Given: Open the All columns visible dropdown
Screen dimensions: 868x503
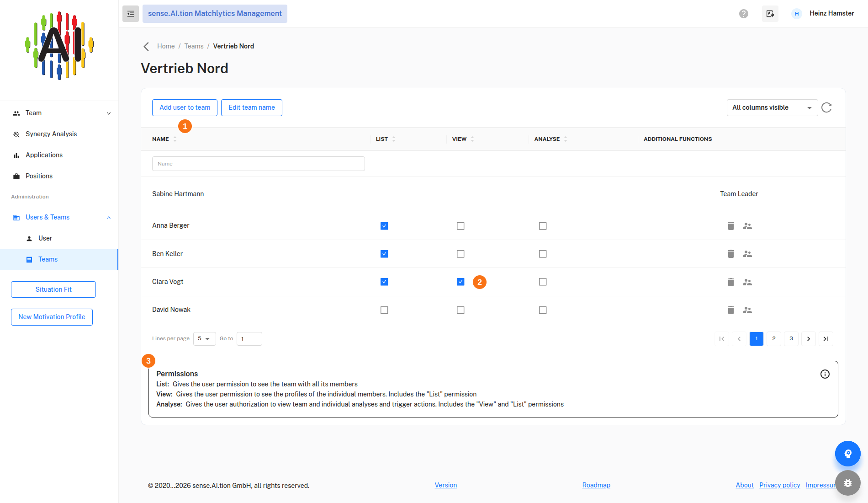Looking at the screenshot, I should tap(772, 107).
